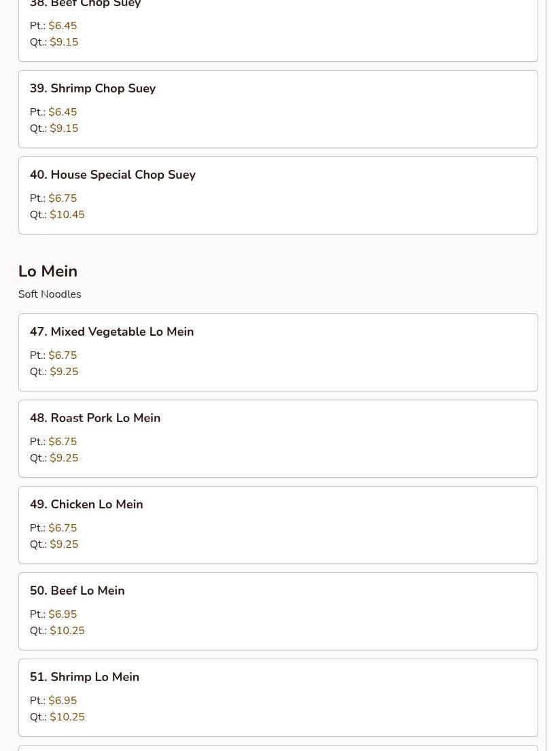Pick House Special Chop Suey quart $10.45
This screenshot has height=751, width=560.
67,215
